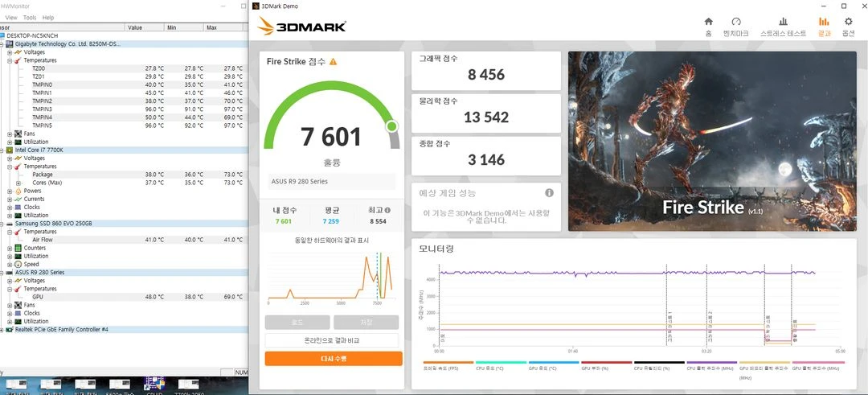Screen dimensions: 868x395
Task: Click the 온라인으로 결과 비교 button
Action: point(334,340)
